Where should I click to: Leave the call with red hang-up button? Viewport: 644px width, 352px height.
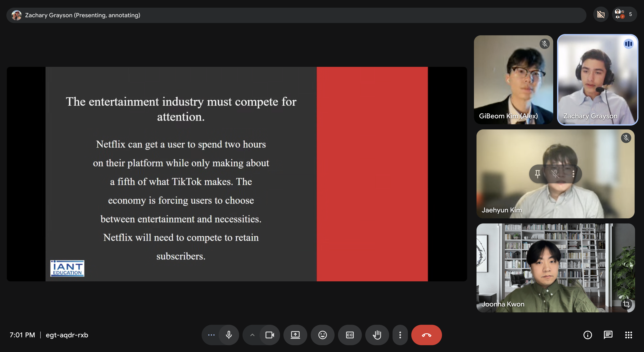[426, 335]
